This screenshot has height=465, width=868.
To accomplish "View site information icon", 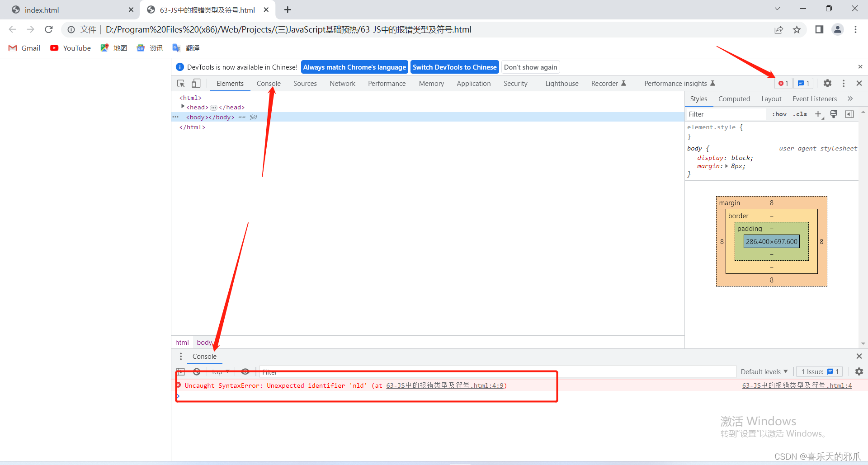I will point(71,30).
